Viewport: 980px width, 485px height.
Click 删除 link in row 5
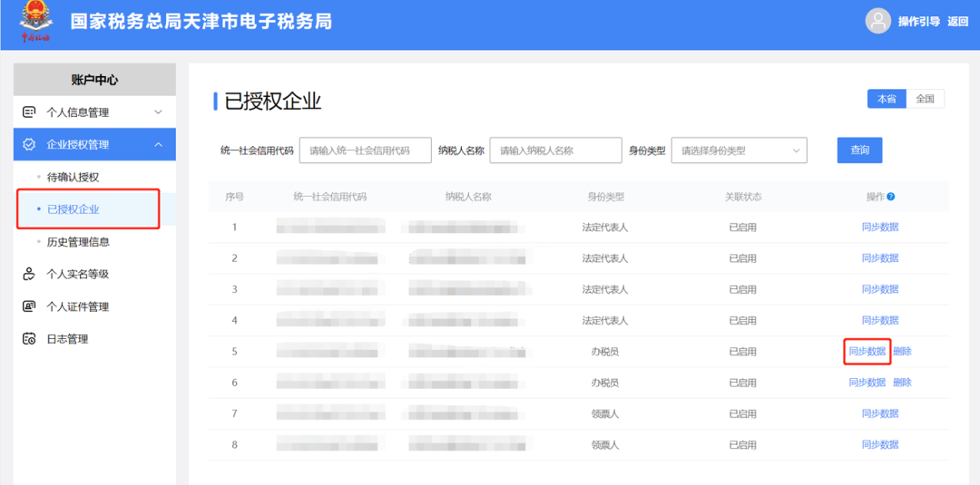902,352
